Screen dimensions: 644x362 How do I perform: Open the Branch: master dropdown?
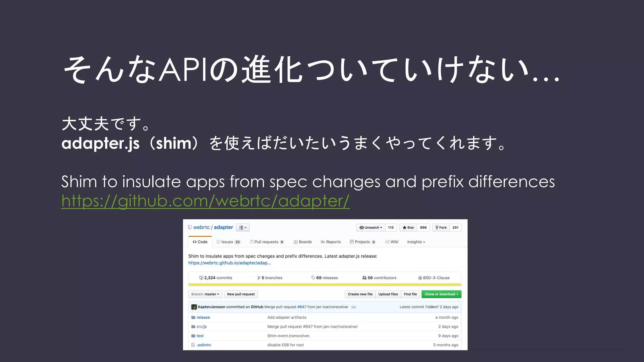pos(205,294)
